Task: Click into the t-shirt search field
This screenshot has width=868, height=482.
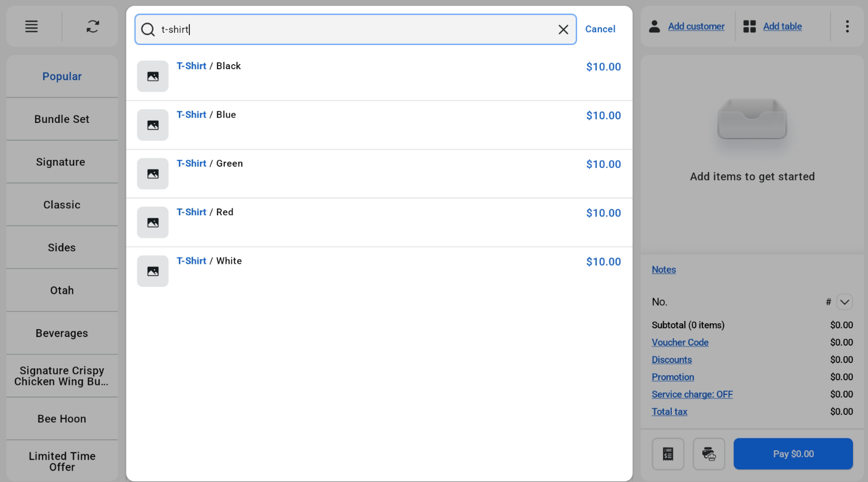Action: point(356,29)
